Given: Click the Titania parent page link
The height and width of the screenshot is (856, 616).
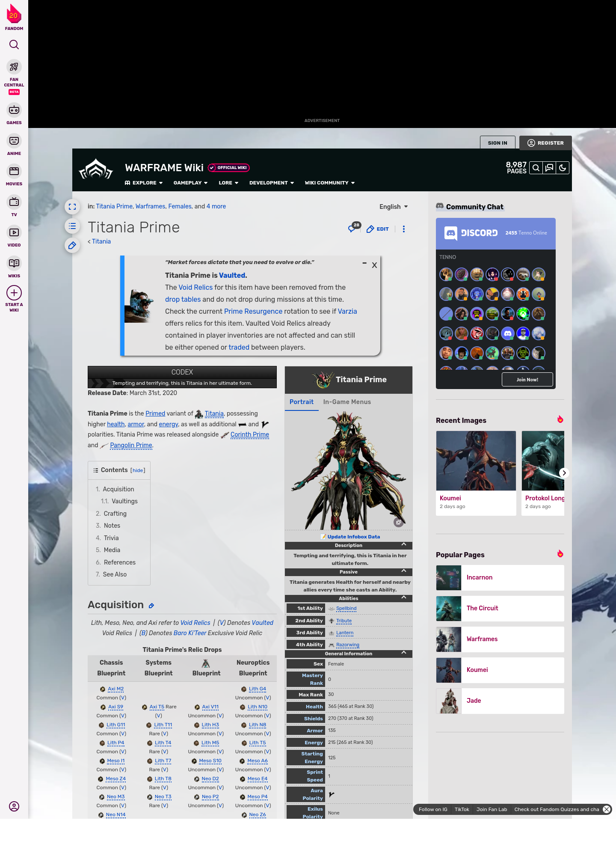Looking at the screenshot, I should coord(101,241).
